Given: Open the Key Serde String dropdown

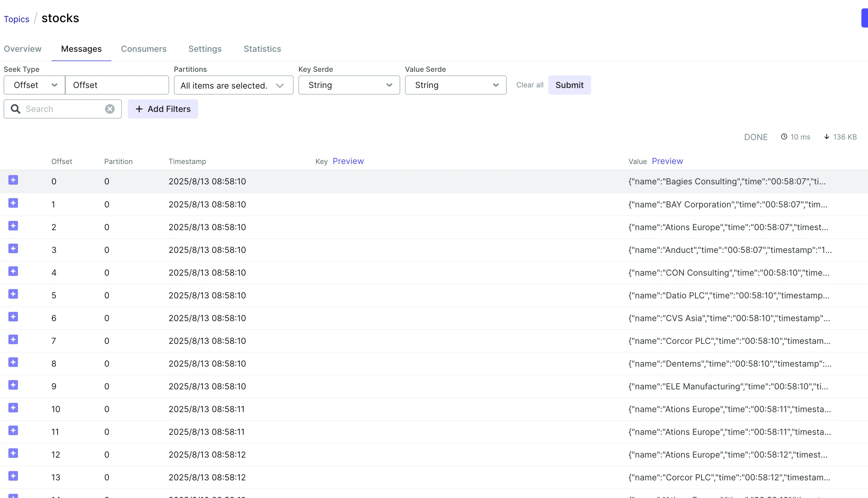Looking at the screenshot, I should 349,85.
